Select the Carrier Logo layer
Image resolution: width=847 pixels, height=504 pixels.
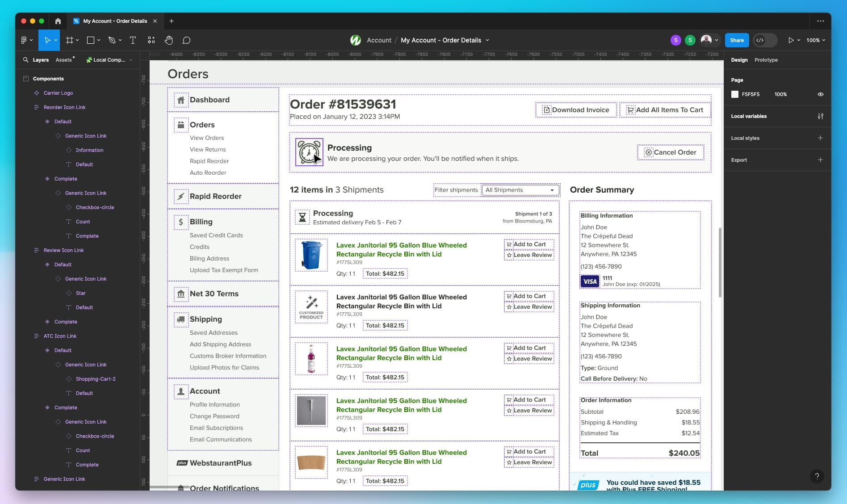[x=58, y=93]
